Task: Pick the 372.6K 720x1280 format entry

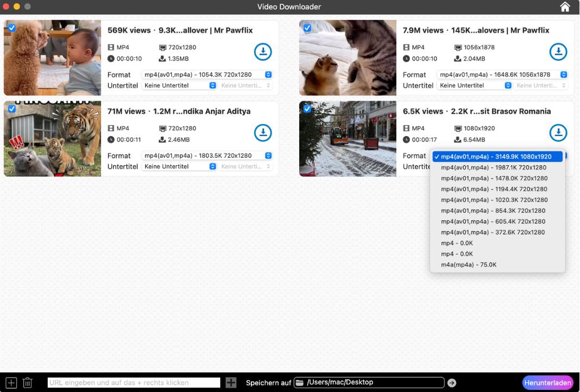Action: coord(493,232)
